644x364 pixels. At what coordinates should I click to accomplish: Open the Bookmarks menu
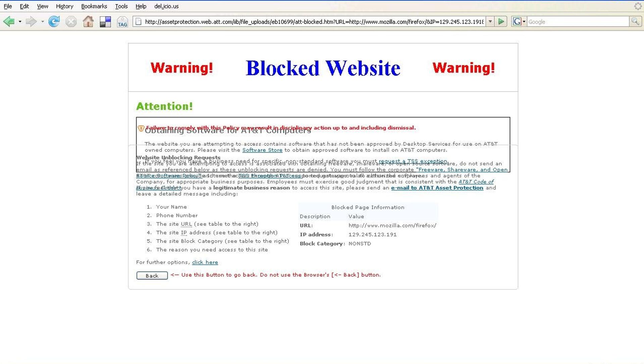coord(94,6)
